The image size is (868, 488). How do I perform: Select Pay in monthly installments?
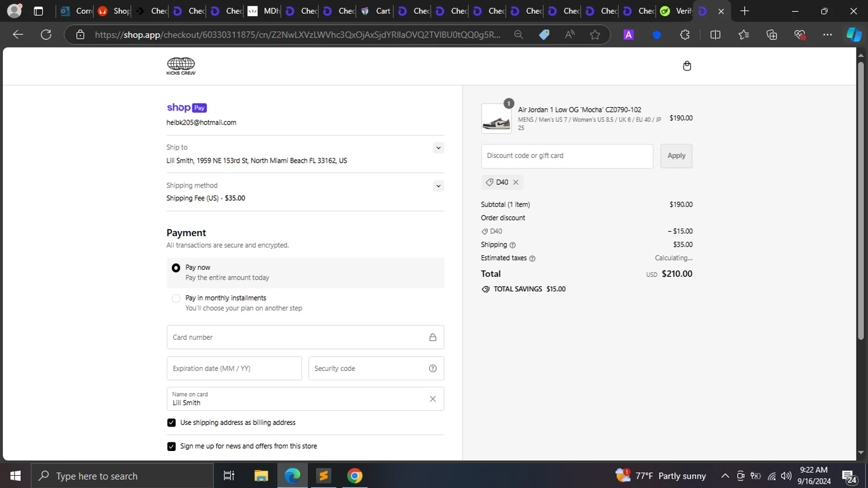(176, 299)
